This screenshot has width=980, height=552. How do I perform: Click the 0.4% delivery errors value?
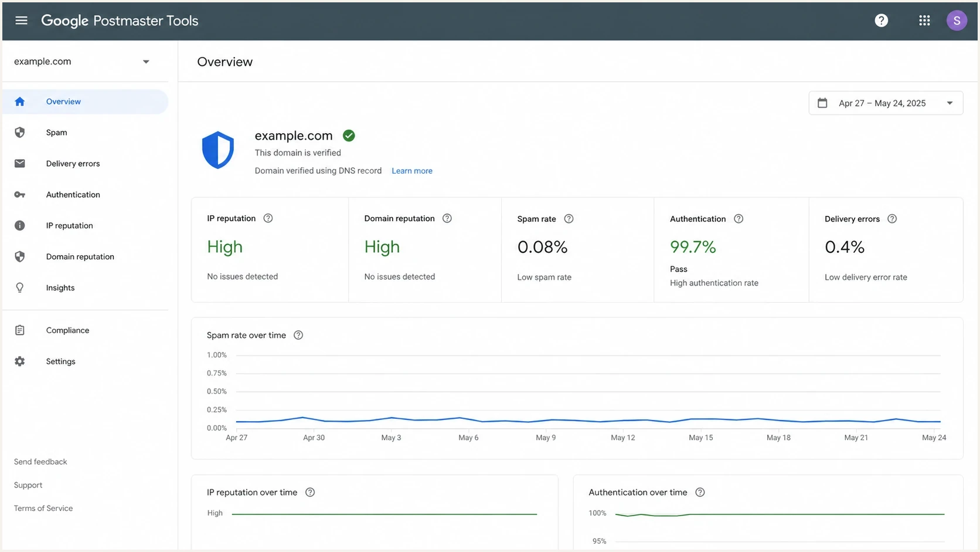tap(845, 247)
